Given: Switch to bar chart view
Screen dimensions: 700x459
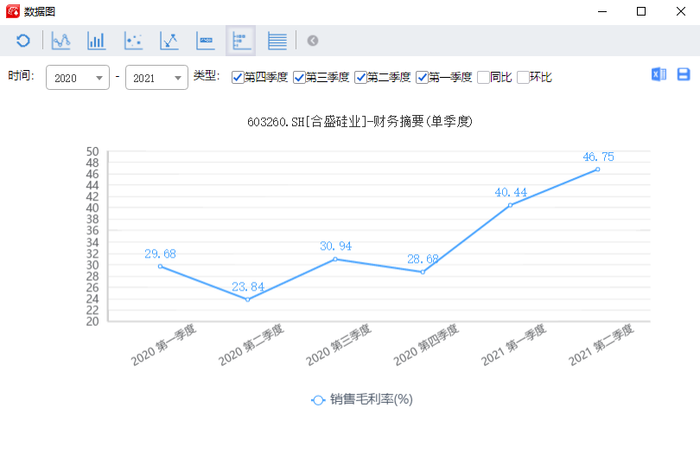Looking at the screenshot, I should (96, 41).
